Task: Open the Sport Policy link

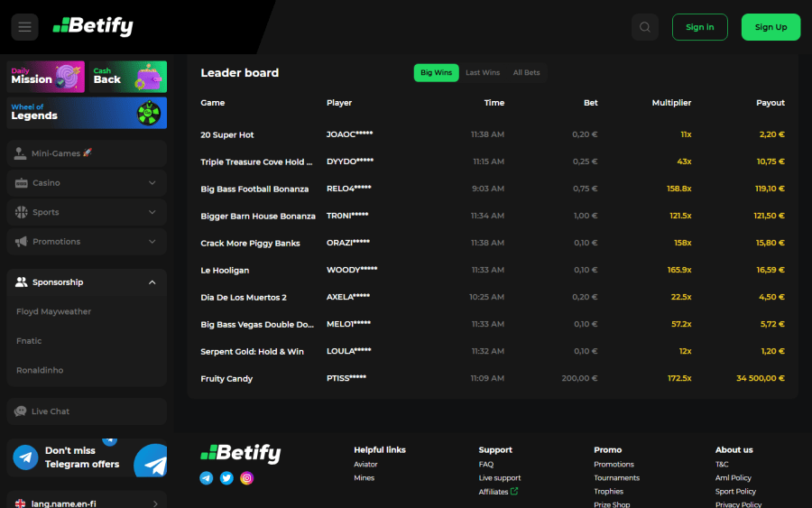Action: coord(735,492)
